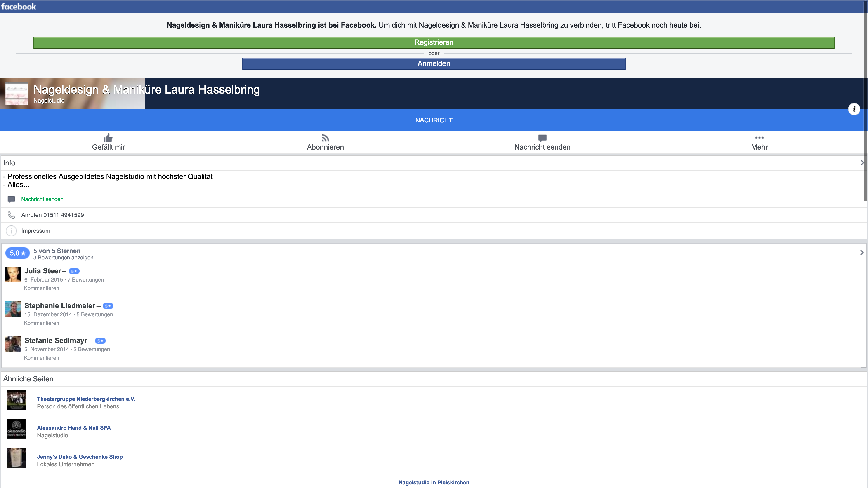Click the Gefällt mir thumbs-up icon

[108, 138]
